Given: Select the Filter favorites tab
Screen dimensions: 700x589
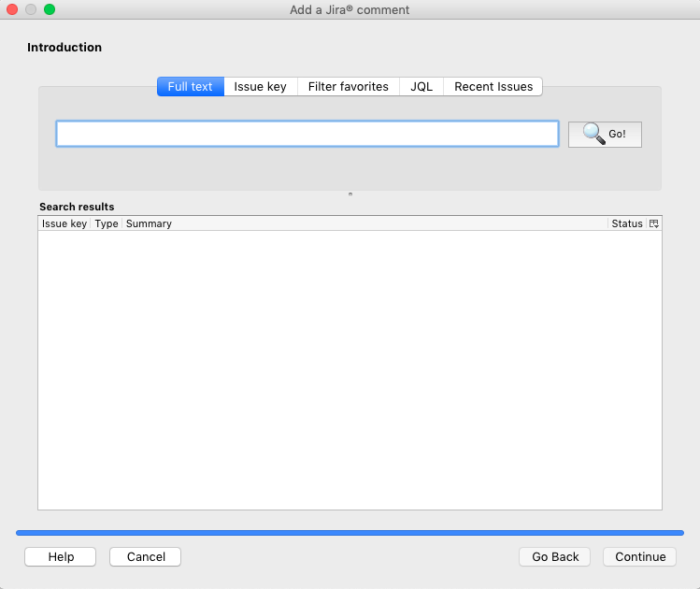Looking at the screenshot, I should coord(348,87).
